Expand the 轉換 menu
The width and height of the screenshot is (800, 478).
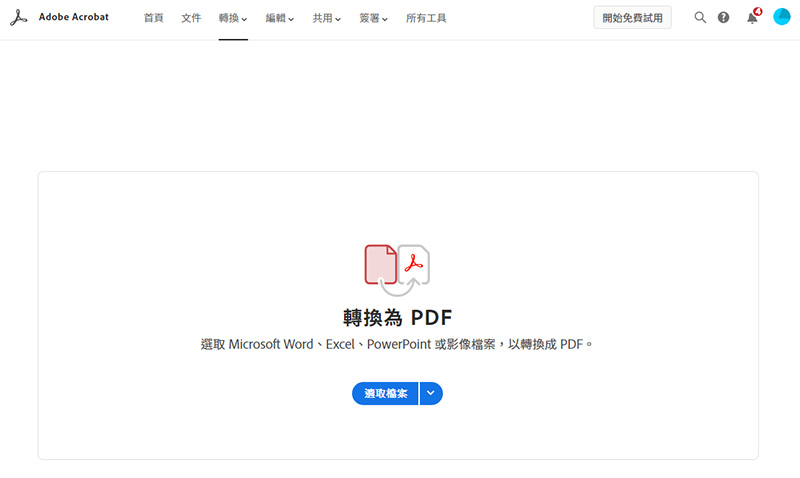233,18
